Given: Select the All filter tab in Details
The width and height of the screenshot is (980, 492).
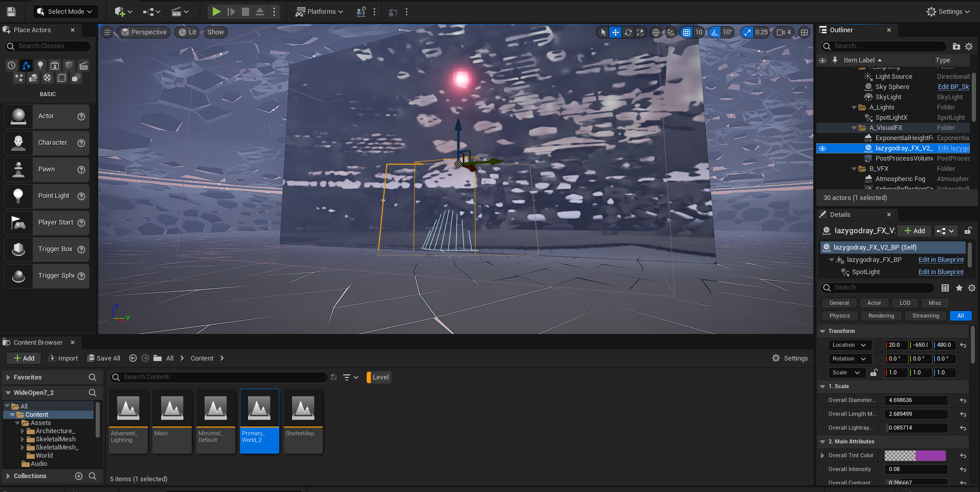Looking at the screenshot, I should 961,316.
